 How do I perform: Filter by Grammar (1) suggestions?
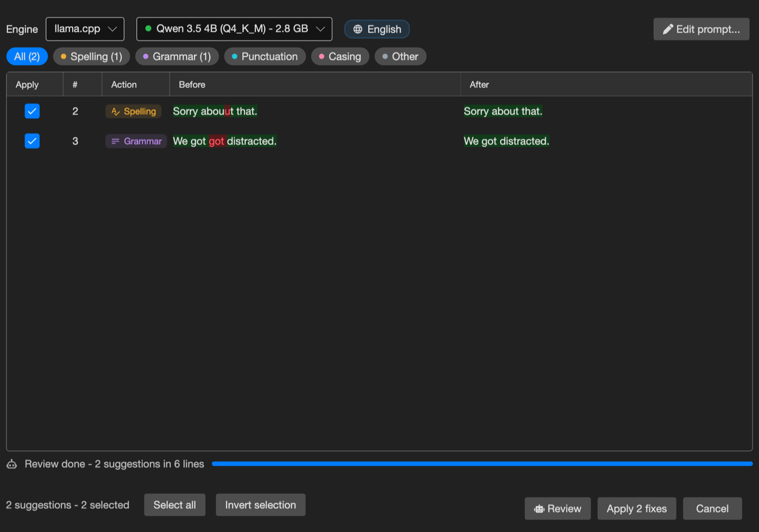click(x=177, y=56)
